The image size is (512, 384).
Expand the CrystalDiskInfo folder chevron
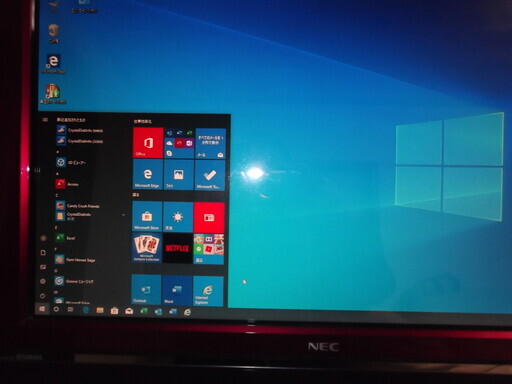coord(123,215)
